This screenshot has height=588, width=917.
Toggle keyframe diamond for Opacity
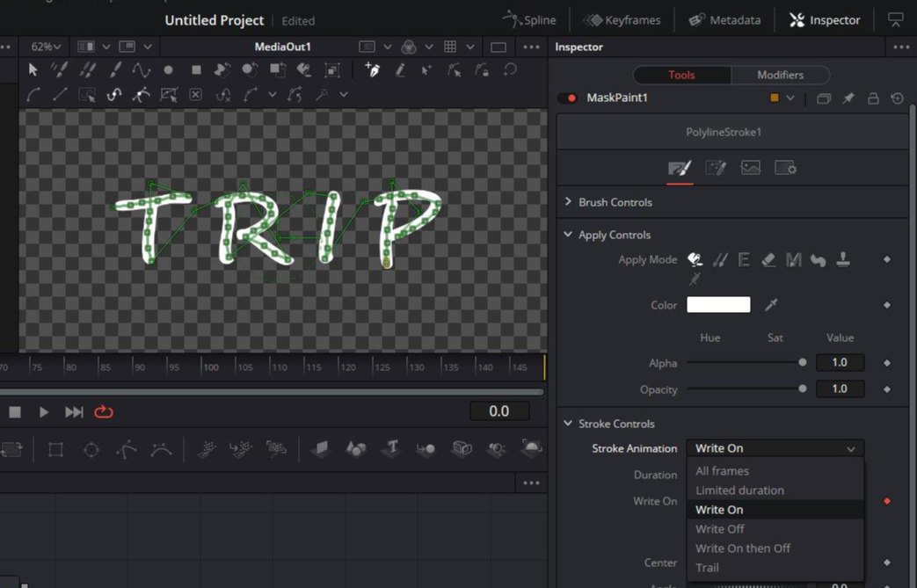[x=887, y=389]
